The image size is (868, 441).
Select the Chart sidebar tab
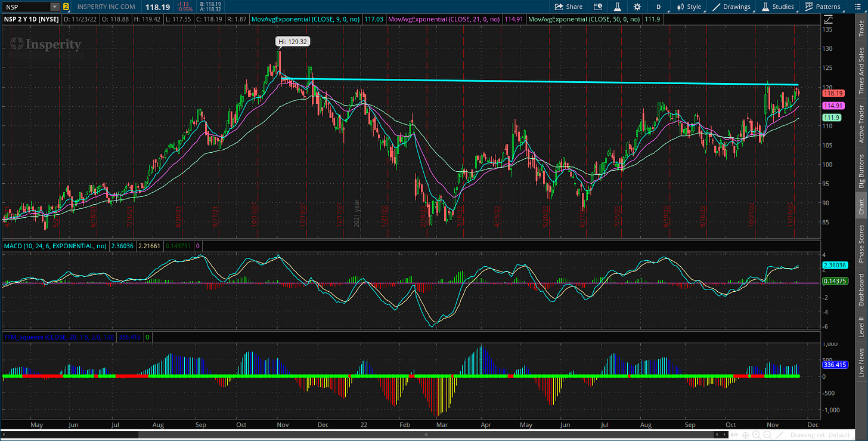861,206
